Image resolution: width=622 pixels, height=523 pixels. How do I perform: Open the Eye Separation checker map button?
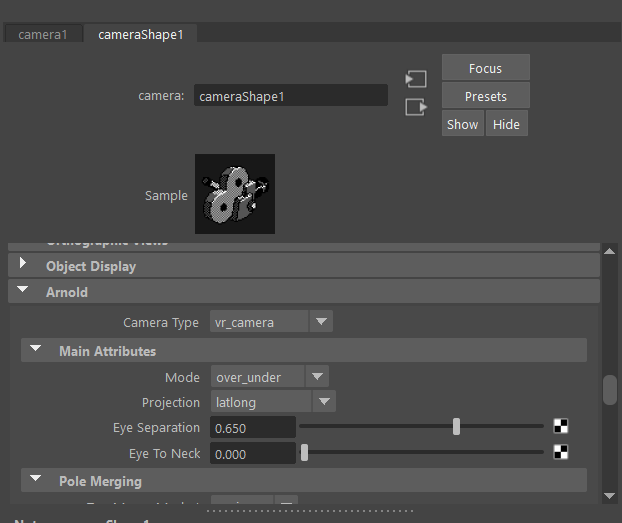561,427
